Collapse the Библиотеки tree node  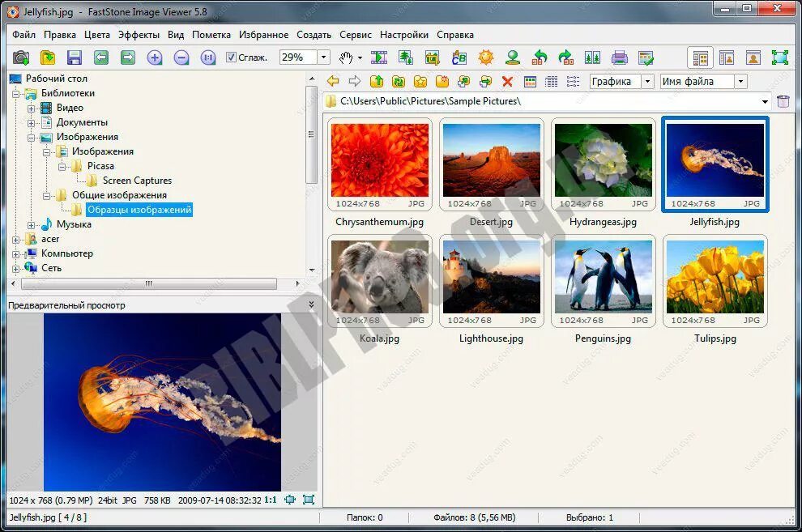click(16, 94)
